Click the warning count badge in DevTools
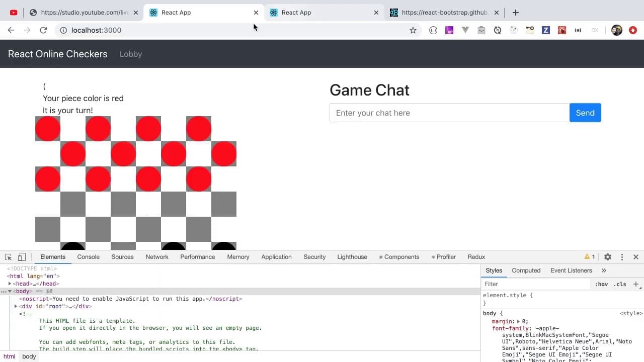The height and width of the screenshot is (362, 644). [x=590, y=257]
